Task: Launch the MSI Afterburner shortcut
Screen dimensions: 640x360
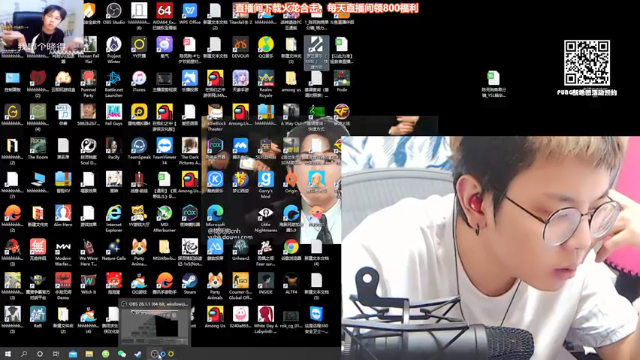Action: coord(164,218)
